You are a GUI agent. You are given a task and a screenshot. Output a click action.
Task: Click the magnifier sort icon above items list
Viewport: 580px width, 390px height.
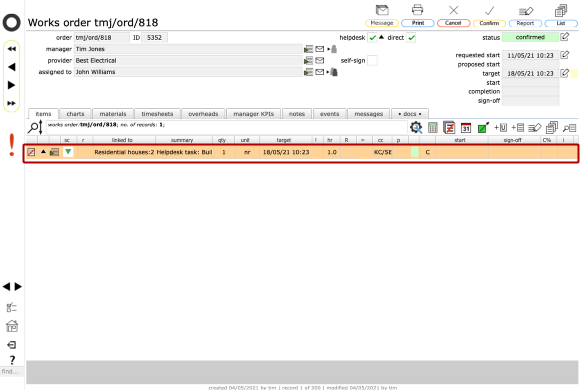click(36, 128)
